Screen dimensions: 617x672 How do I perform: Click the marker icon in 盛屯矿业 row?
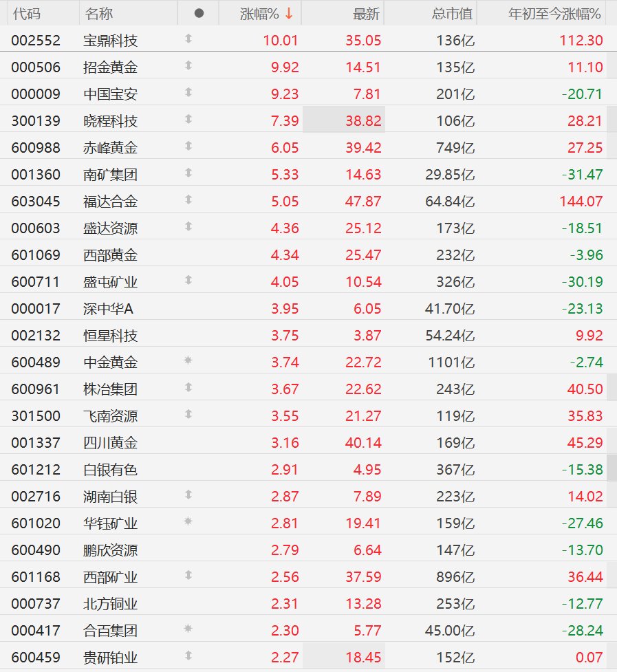[188, 280]
